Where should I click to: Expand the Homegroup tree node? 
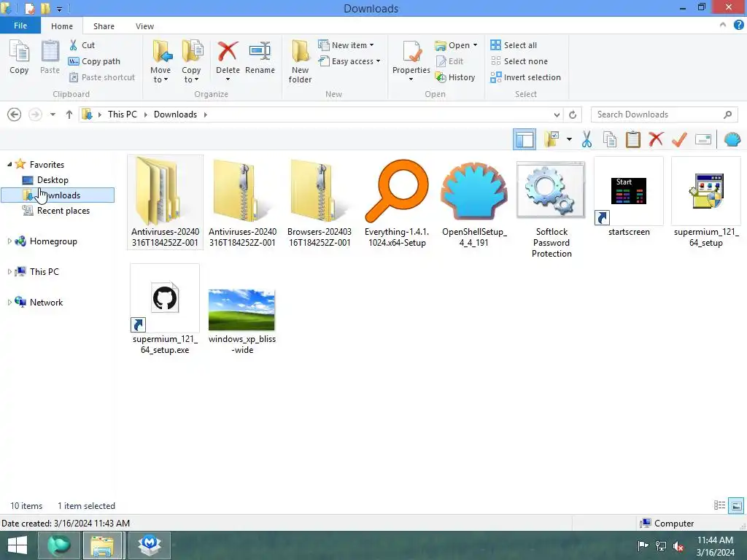(x=9, y=241)
